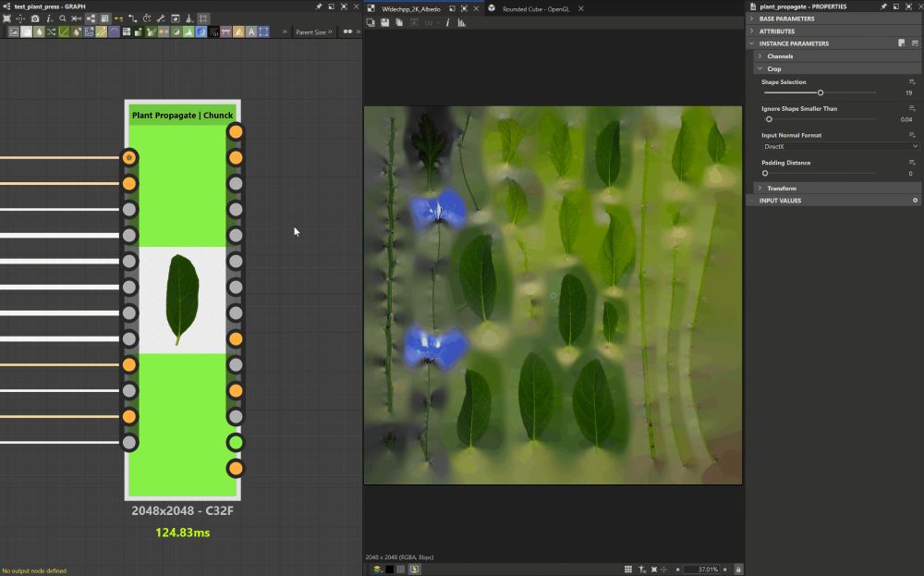Toggle the tiling grid icon in 2D view
Image resolution: width=924 pixels, height=576 pixels.
point(628,570)
